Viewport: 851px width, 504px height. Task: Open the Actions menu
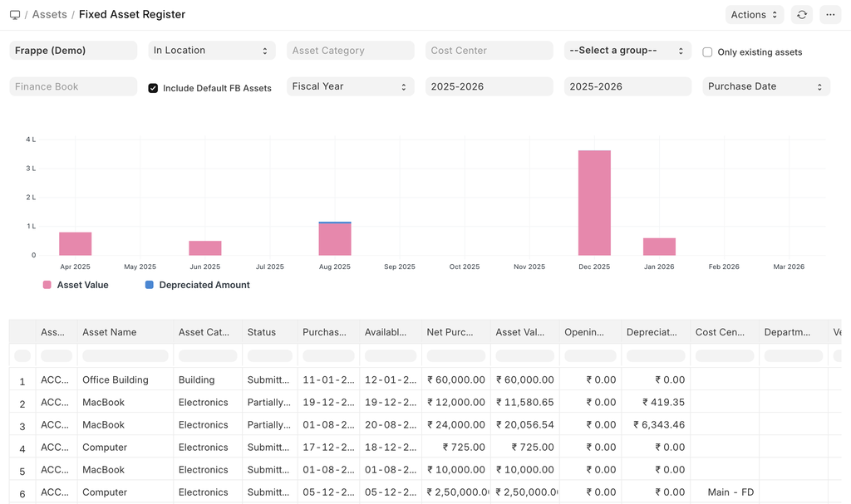point(754,15)
